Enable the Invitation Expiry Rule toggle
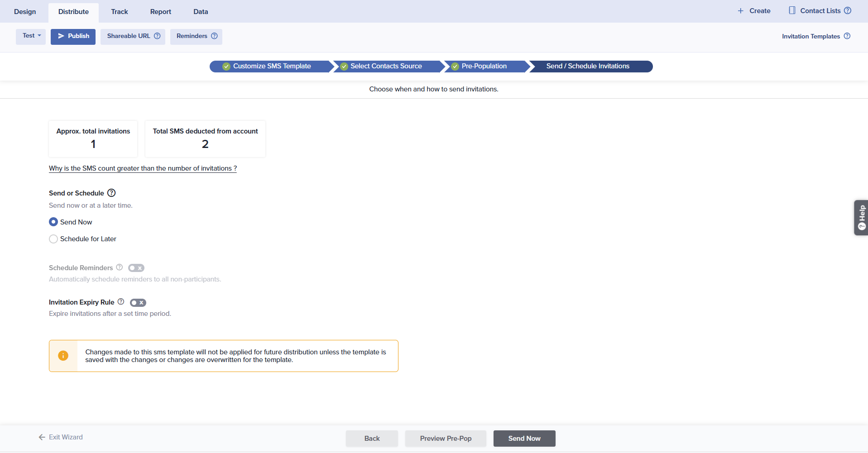868x453 pixels. pyautogui.click(x=138, y=303)
